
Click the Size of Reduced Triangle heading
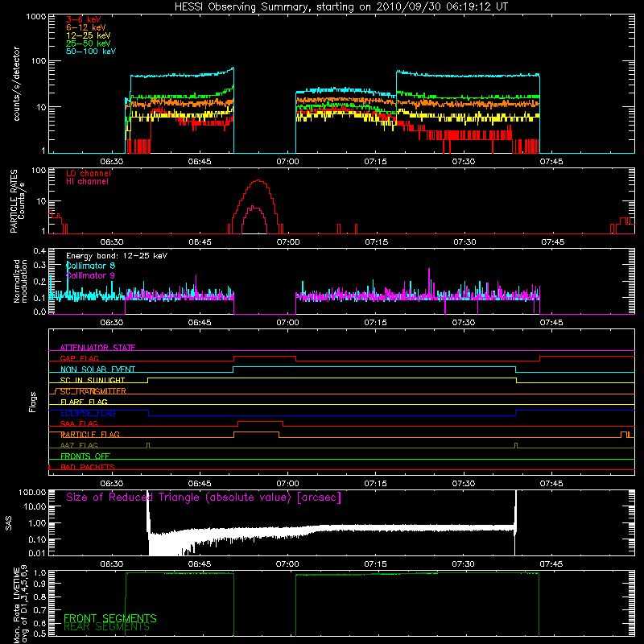pos(204,497)
